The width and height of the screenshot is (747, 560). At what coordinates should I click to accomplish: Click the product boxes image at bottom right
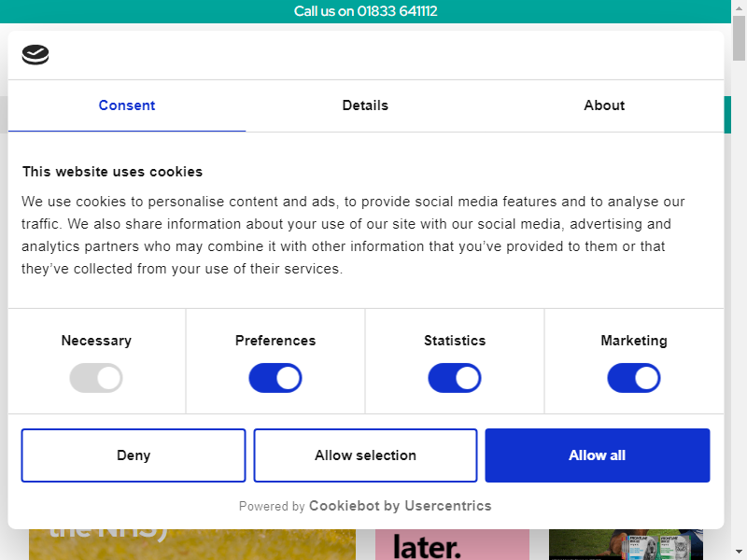coord(626,545)
